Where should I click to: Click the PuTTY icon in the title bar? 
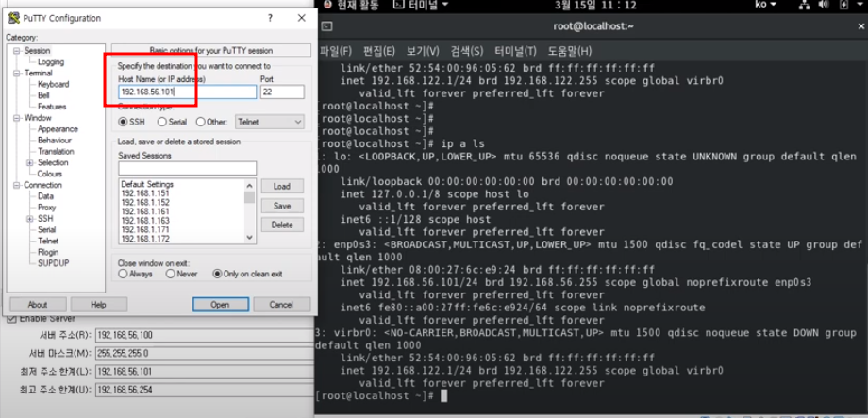coord(14,18)
